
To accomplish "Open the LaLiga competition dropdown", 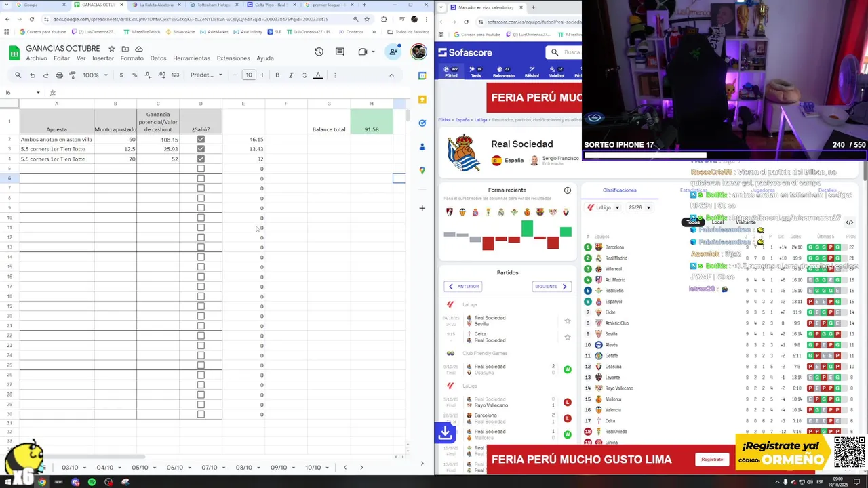I will click(604, 207).
